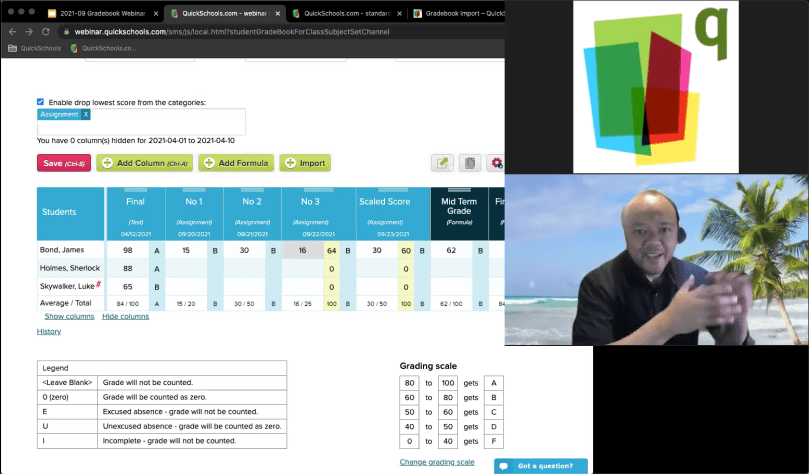Click the Show columns link

(69, 316)
